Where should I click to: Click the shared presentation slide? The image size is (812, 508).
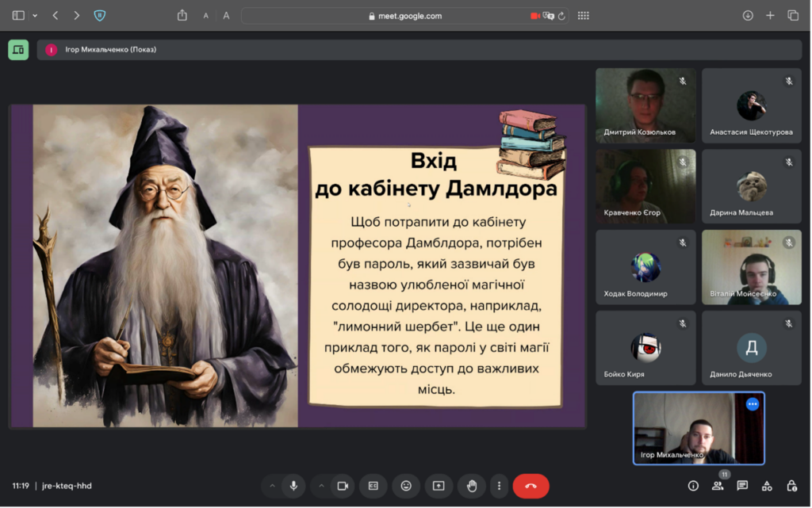coord(298,266)
